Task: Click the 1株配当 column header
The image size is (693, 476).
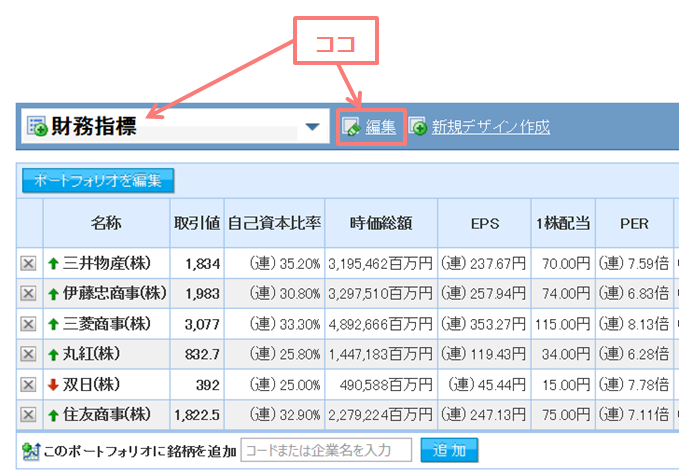Action: pos(563,223)
